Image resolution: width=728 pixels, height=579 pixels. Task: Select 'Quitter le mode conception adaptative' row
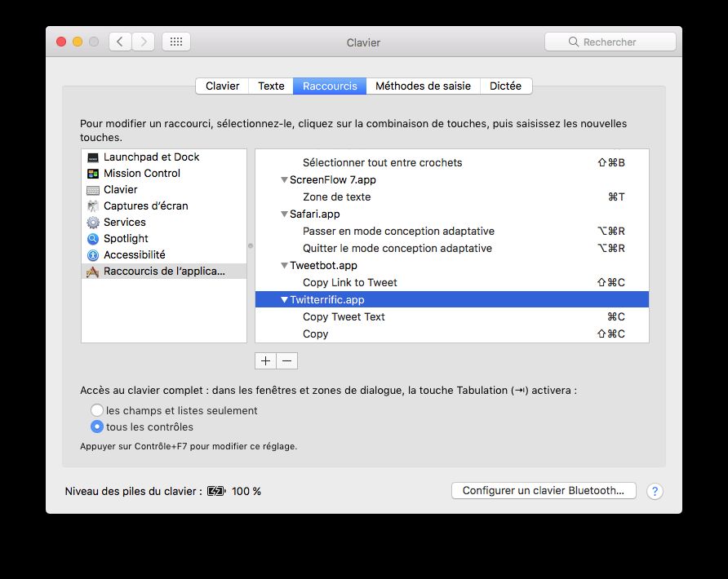452,248
